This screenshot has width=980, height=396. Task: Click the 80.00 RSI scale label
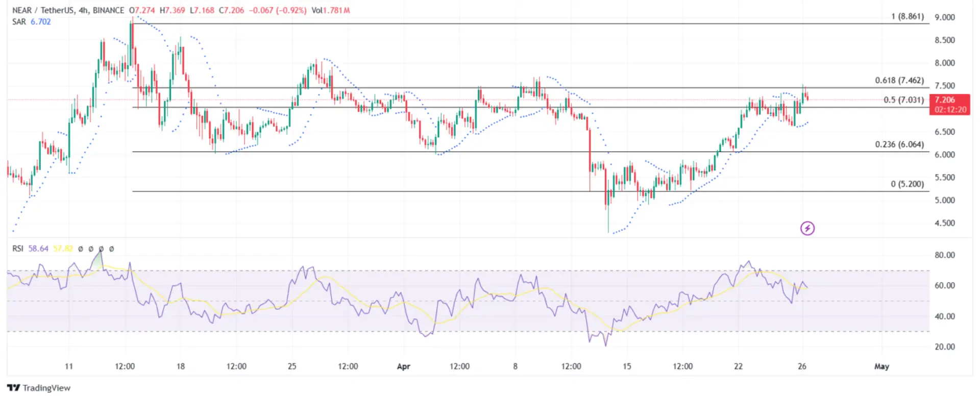click(944, 255)
